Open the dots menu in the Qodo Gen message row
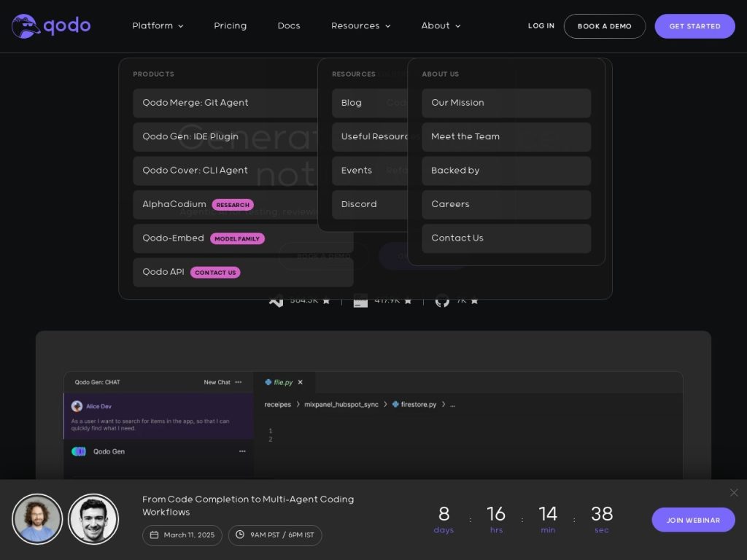Viewport: 747px width, 560px height. point(242,451)
